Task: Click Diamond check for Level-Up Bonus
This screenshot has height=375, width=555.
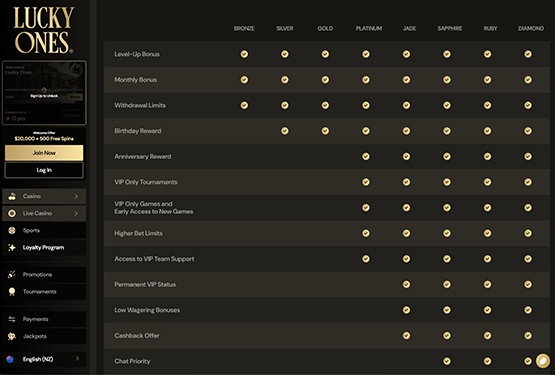Action: pyautogui.click(x=528, y=54)
